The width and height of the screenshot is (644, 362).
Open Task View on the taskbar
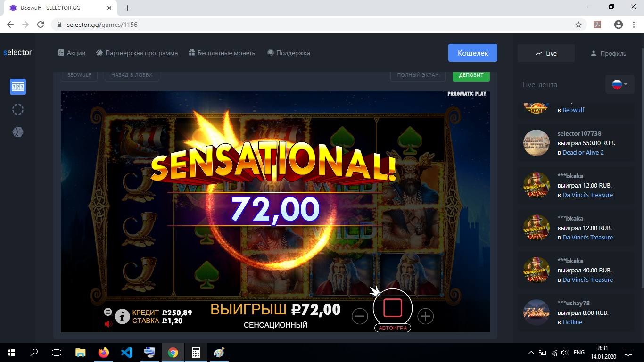57,353
